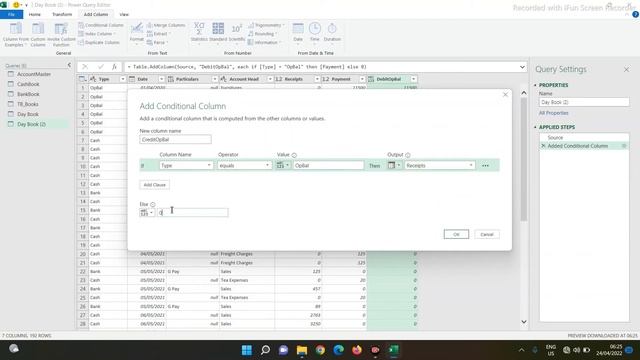Screen dimensions: 640x360
Task: Select Day Book query
Action: pyautogui.click(x=28, y=114)
